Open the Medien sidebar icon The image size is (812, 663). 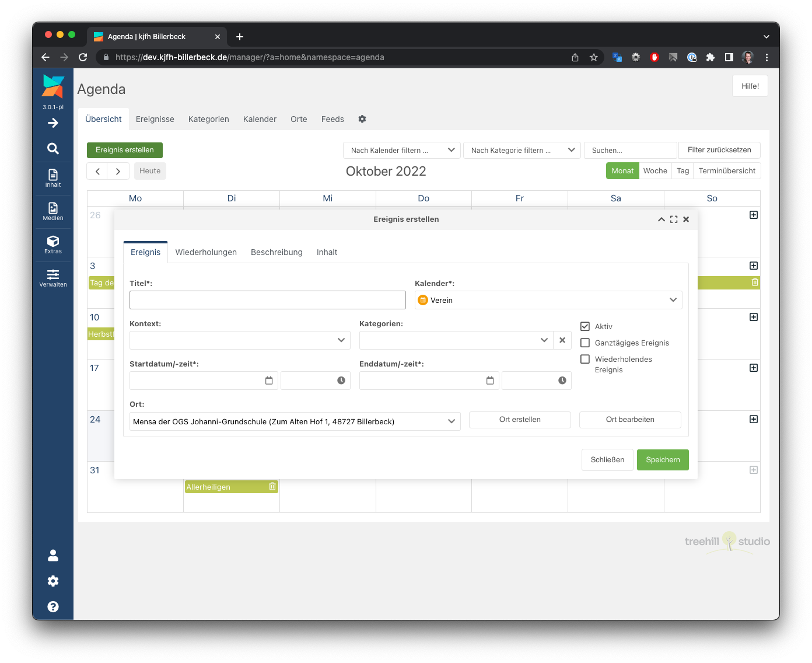coord(53,211)
